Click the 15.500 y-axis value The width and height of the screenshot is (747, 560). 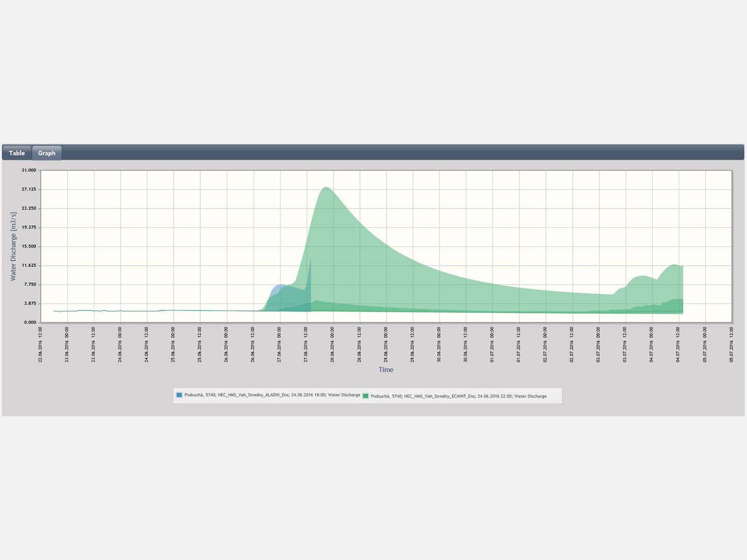28,246
